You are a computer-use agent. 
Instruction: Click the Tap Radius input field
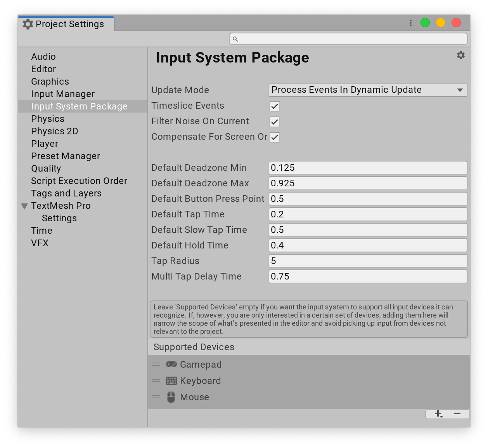[x=367, y=261]
